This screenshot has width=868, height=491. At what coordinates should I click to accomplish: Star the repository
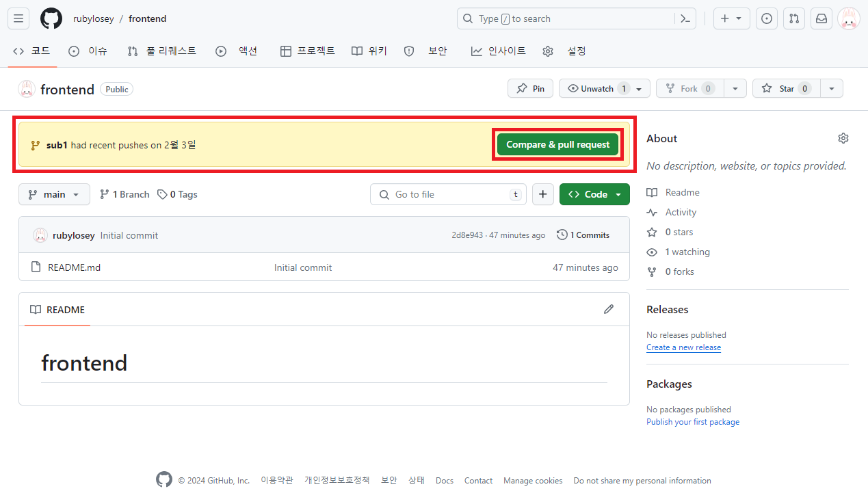click(x=787, y=89)
